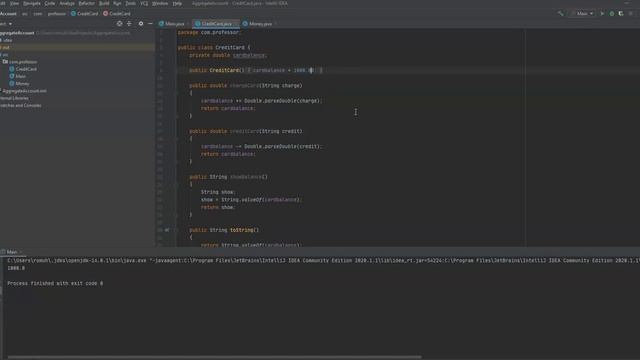Open the Analyze menu

[67, 3]
